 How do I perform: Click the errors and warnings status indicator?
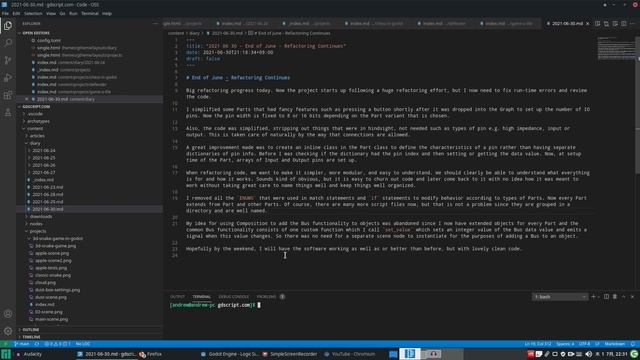(57, 344)
